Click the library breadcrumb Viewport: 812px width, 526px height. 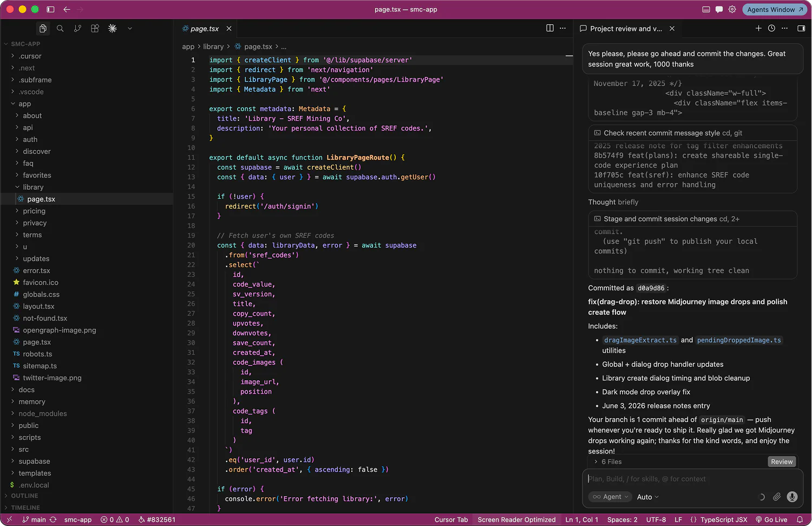pyautogui.click(x=213, y=47)
